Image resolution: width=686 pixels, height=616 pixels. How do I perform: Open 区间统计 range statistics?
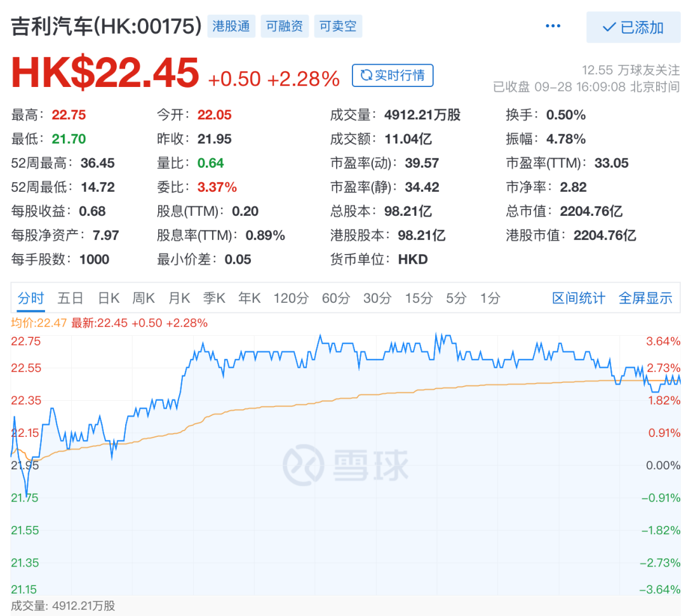(579, 298)
